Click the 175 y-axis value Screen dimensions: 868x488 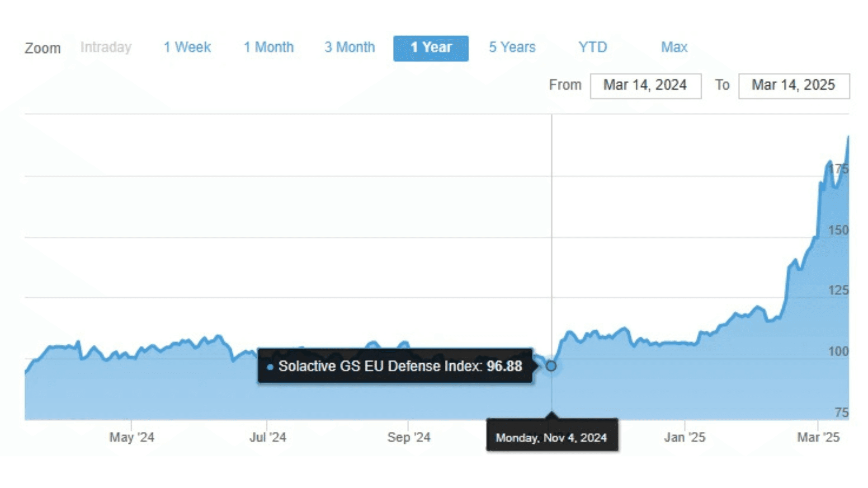[839, 169]
